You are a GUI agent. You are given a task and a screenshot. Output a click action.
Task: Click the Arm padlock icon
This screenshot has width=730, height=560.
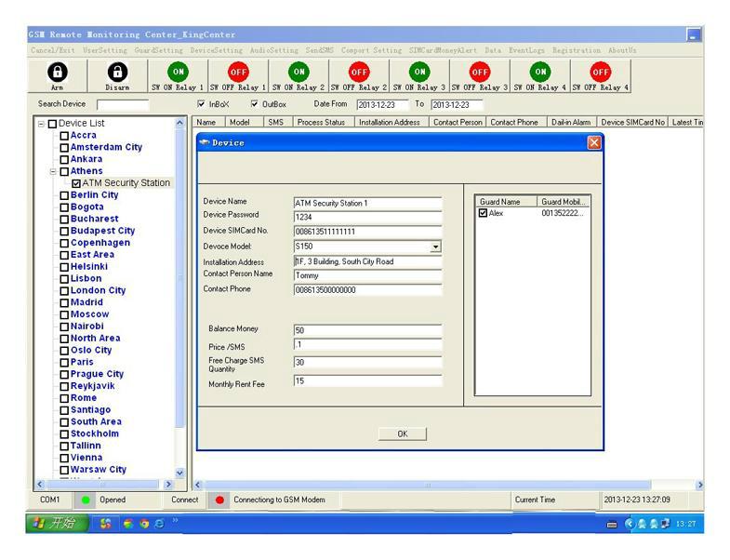click(58, 72)
